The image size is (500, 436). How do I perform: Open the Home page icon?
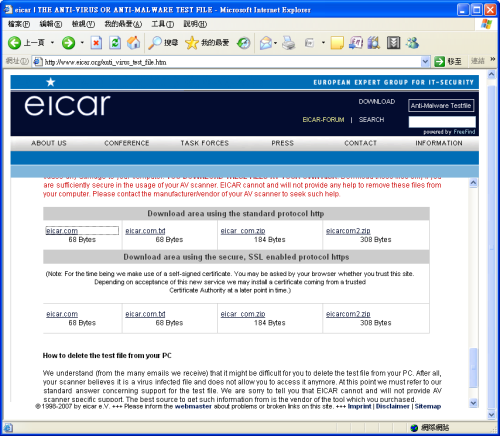[134, 43]
